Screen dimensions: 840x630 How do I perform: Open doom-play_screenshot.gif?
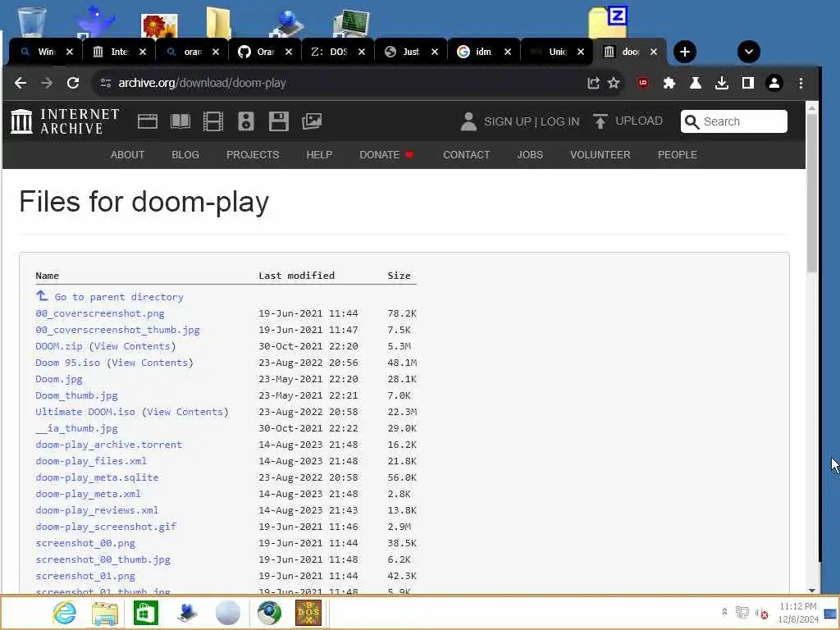[106, 527]
